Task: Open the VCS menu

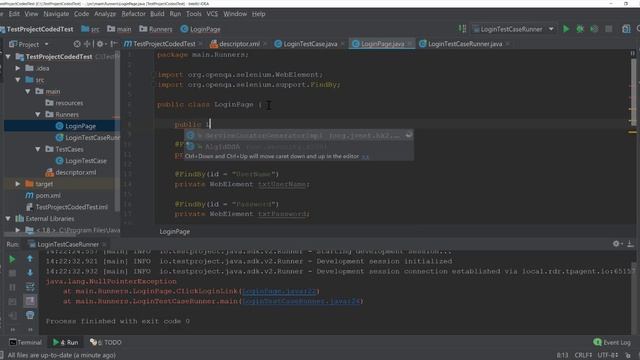Action: (x=212, y=14)
